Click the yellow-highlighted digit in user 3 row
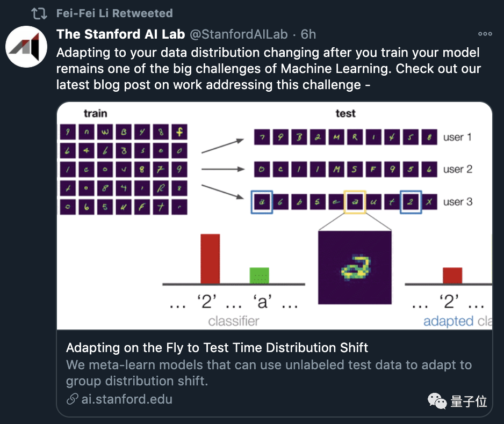The height and width of the screenshot is (424, 504). pyautogui.click(x=355, y=202)
